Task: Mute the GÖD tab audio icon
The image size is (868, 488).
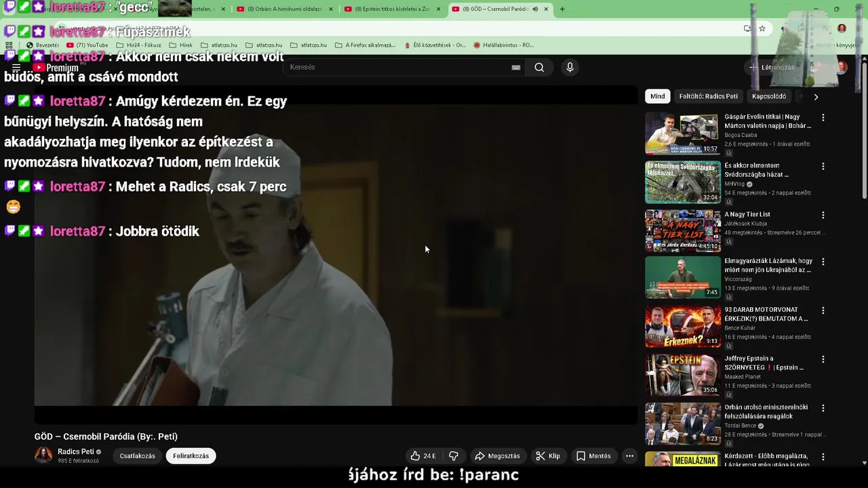Action: (x=535, y=9)
